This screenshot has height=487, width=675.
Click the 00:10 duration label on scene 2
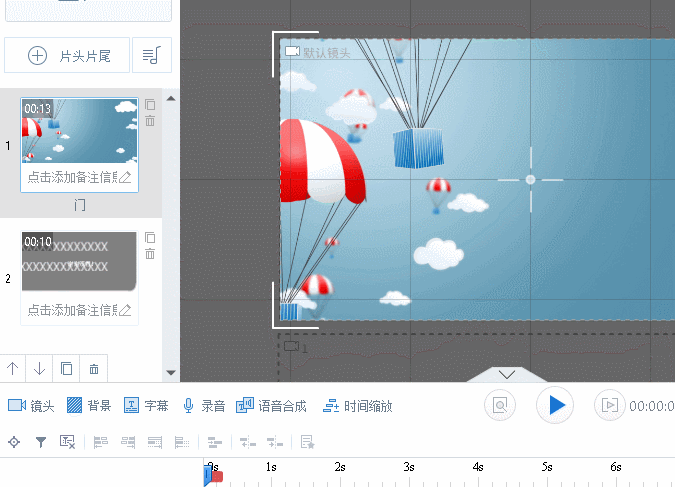pos(37,242)
